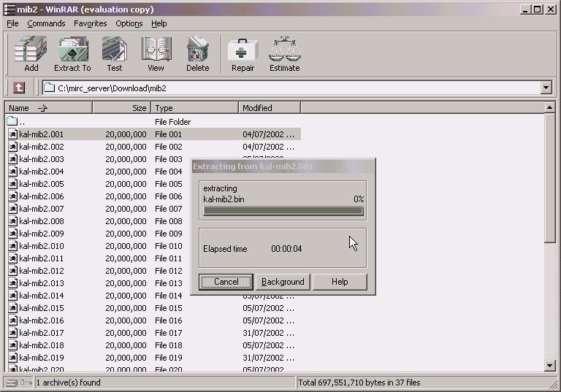Select the kal-mib2.002 file icon
The width and height of the screenshot is (561, 392).
(13, 147)
